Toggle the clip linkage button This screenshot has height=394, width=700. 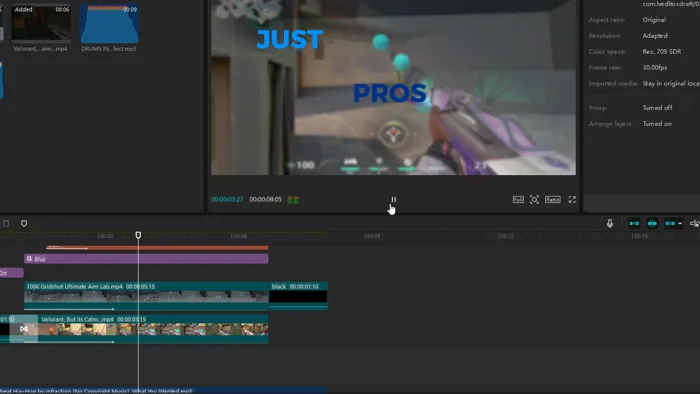[x=670, y=223]
